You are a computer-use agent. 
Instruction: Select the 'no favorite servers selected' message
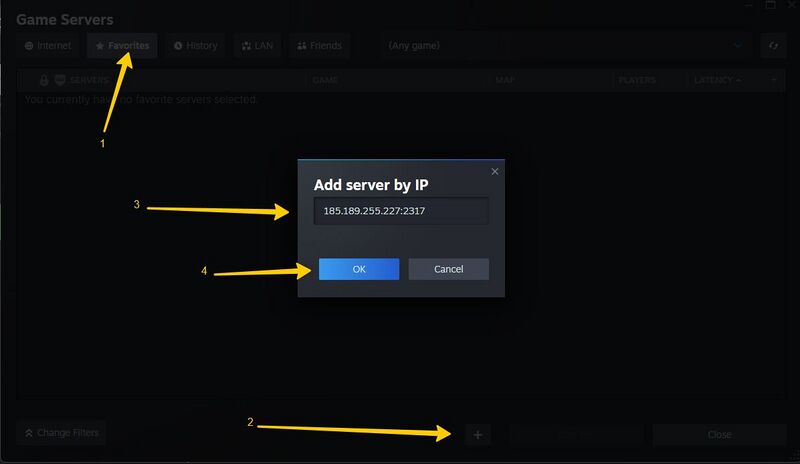click(141, 99)
